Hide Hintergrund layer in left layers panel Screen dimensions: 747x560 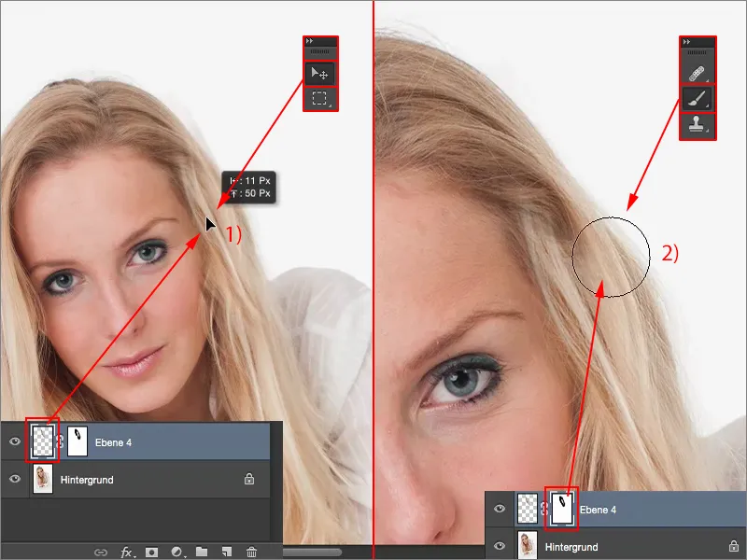(15, 479)
